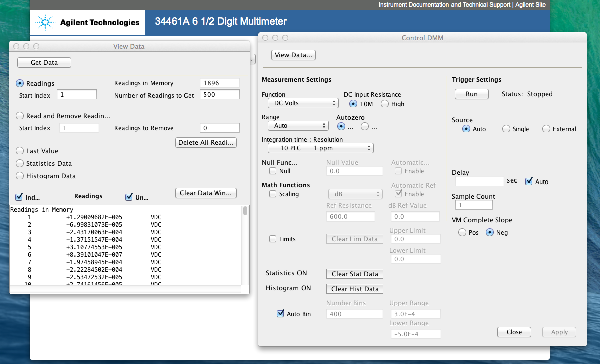Select the Last Value radio button

pos(20,151)
